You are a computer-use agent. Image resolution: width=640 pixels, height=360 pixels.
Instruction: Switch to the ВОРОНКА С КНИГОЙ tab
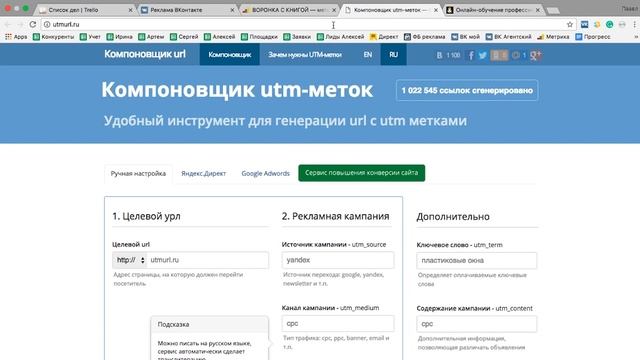[289, 10]
